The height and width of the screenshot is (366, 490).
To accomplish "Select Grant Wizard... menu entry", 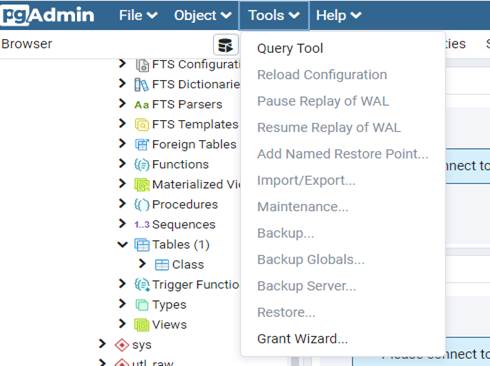I will 302,339.
